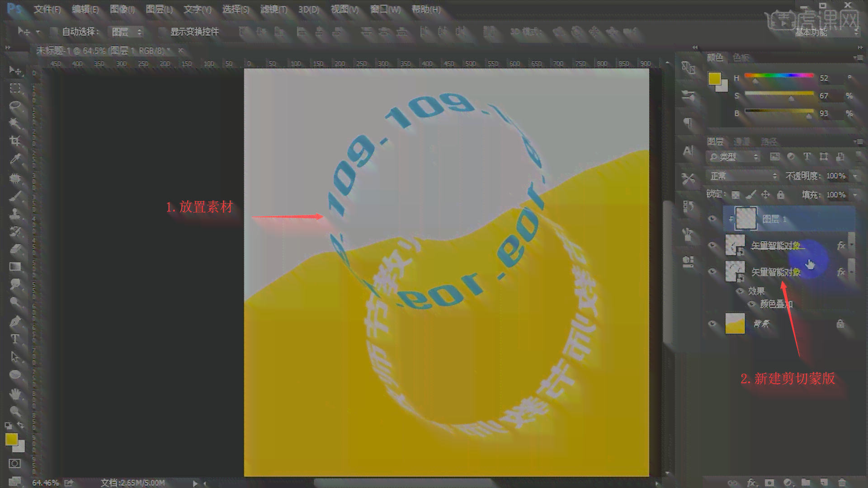The width and height of the screenshot is (868, 488).
Task: Select the Path Selection tool
Action: point(15,357)
